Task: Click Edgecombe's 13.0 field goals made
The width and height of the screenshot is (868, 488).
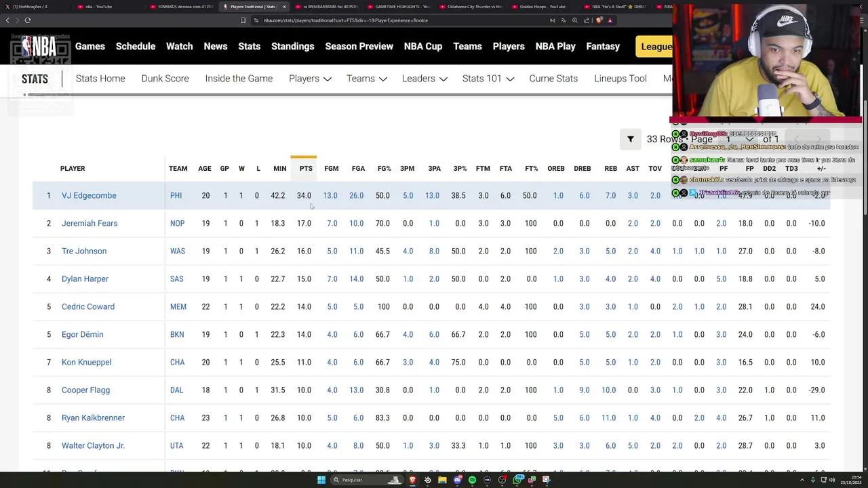Action: [330, 195]
